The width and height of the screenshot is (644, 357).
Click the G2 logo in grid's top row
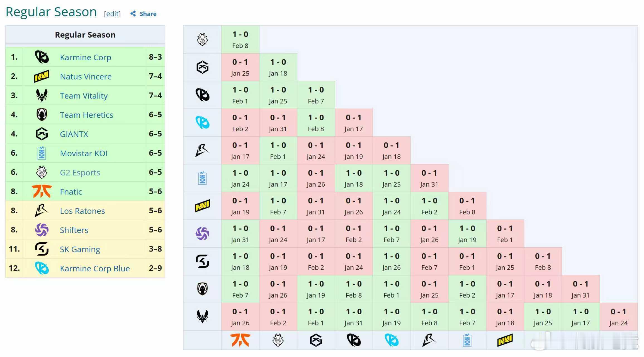point(202,39)
